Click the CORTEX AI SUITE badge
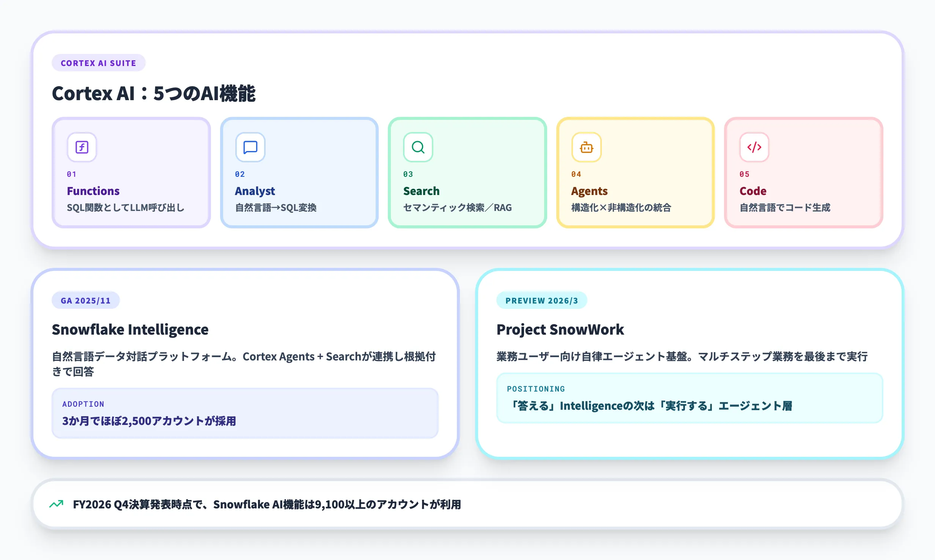This screenshot has width=935, height=560. click(99, 63)
